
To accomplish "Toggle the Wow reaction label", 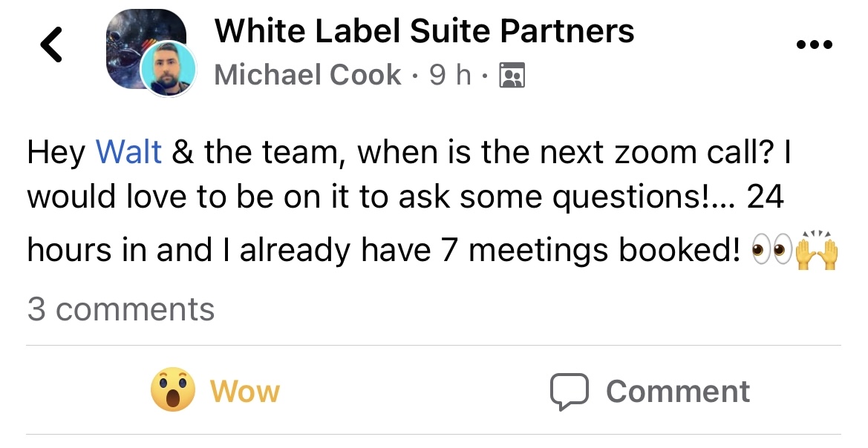I will click(245, 391).
